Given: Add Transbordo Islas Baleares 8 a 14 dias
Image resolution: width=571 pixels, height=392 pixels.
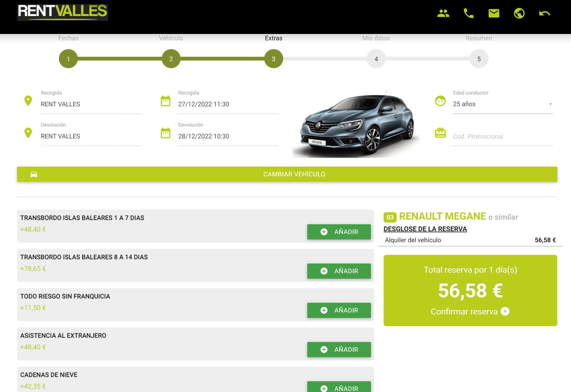Looking at the screenshot, I should coord(339,271).
